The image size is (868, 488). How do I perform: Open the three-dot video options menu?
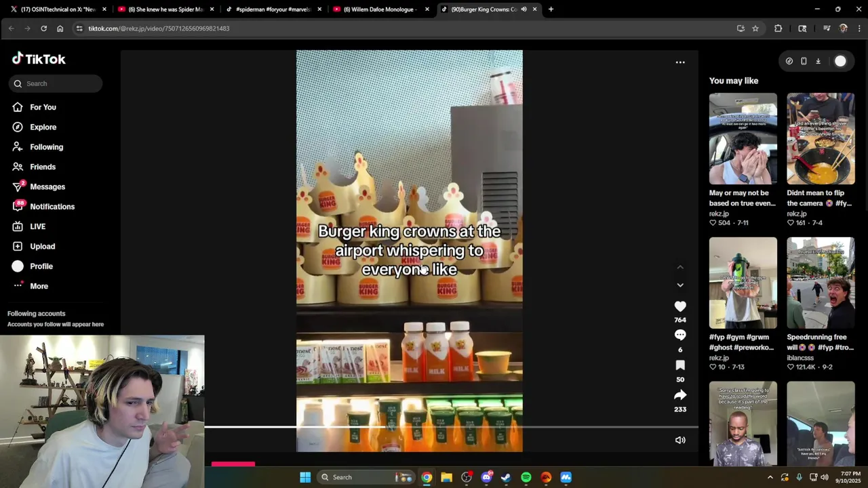[680, 62]
